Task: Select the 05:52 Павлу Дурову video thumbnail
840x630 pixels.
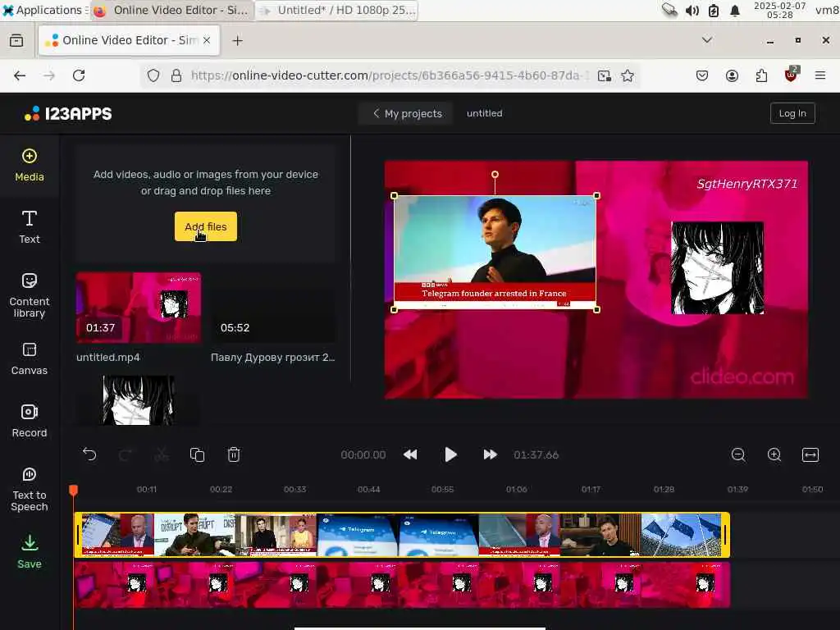Action: tap(272, 308)
